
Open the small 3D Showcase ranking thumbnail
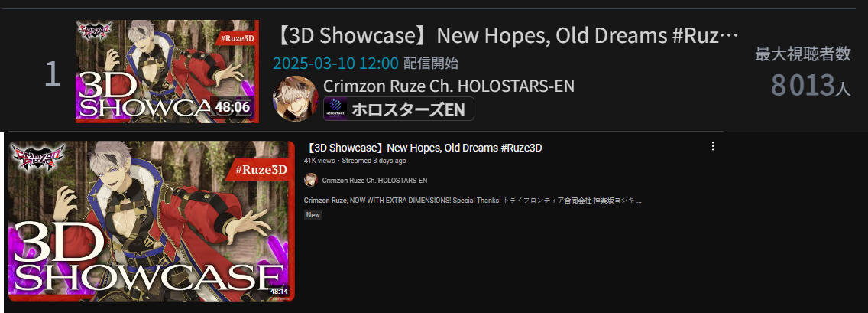click(x=167, y=71)
